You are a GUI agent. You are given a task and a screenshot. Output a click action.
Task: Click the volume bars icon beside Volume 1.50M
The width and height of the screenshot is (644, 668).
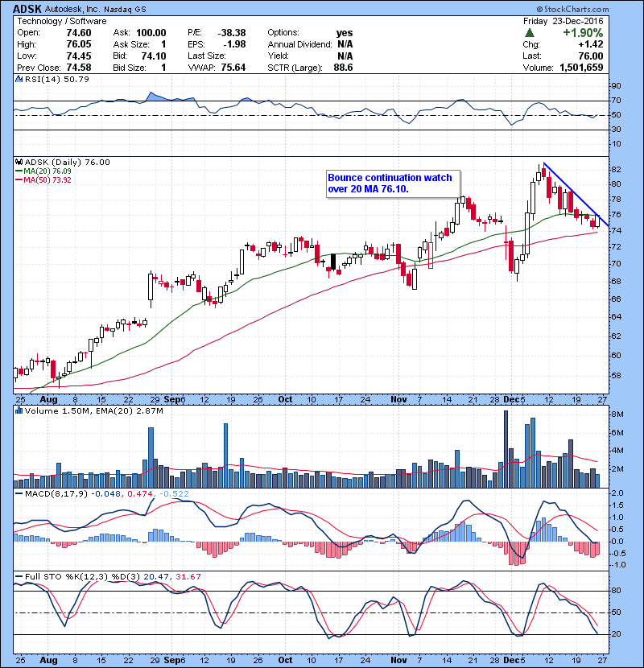19,410
